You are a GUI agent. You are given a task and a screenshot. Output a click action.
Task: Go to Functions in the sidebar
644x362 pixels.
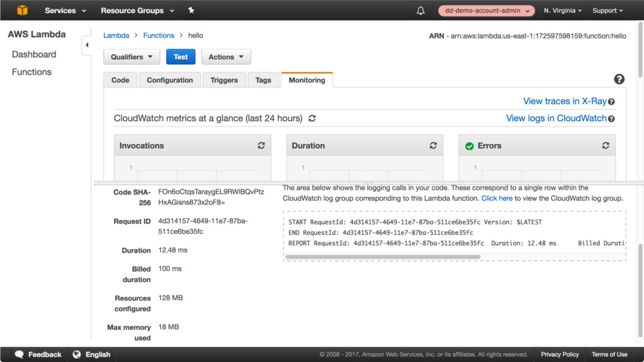[x=31, y=72]
